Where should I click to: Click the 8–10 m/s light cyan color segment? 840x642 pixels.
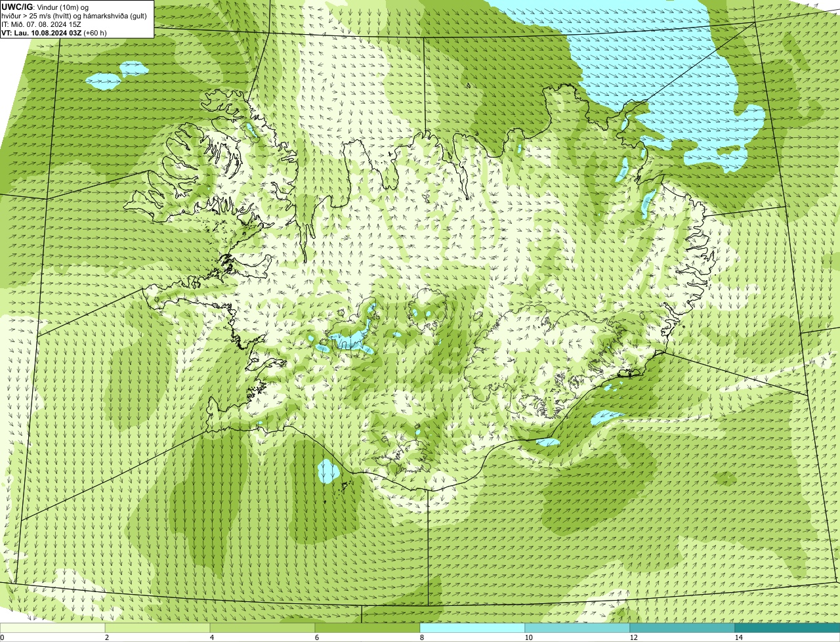click(x=472, y=628)
